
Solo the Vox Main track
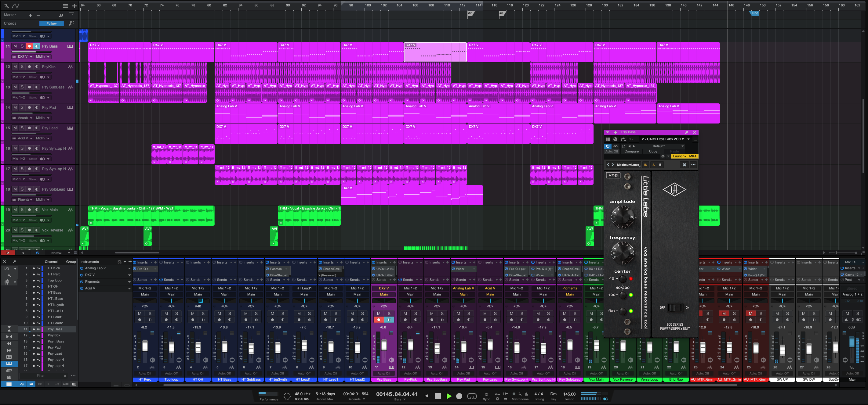click(x=22, y=210)
